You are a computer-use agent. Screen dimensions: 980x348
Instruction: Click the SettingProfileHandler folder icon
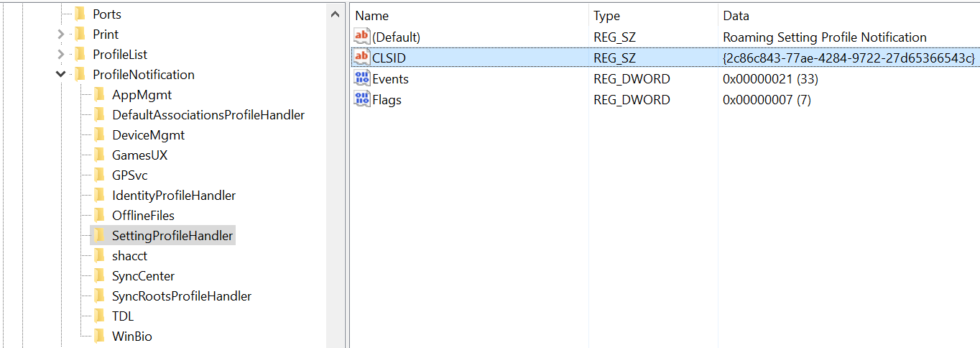pos(99,236)
